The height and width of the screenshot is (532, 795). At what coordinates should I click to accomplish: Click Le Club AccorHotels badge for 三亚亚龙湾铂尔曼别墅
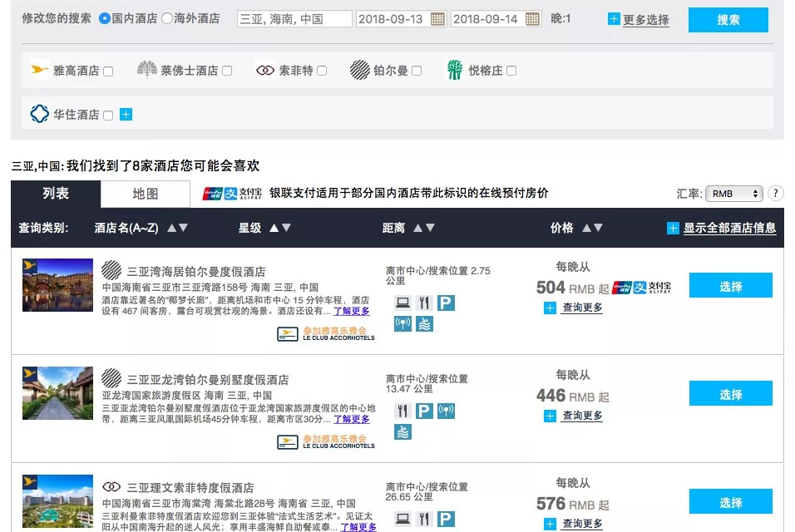[326, 442]
